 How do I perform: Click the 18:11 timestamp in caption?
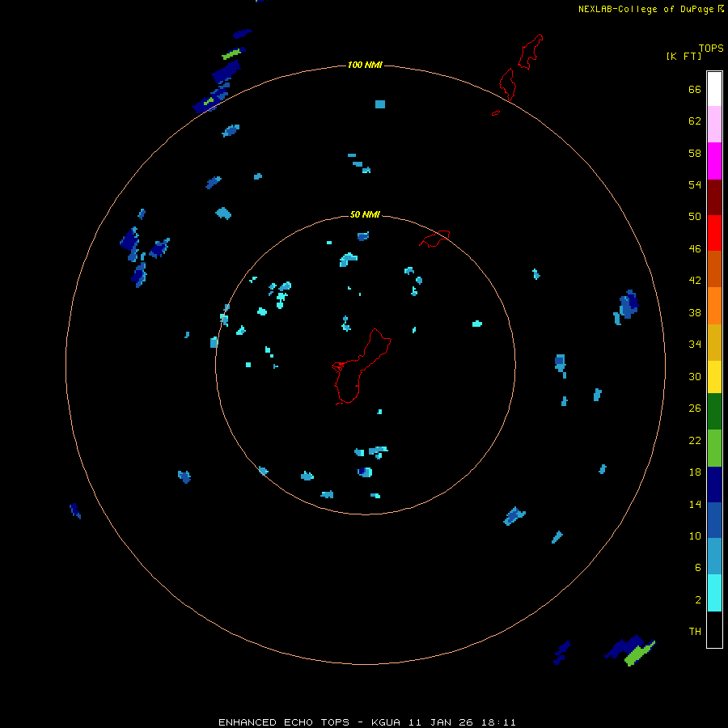pyautogui.click(x=498, y=722)
